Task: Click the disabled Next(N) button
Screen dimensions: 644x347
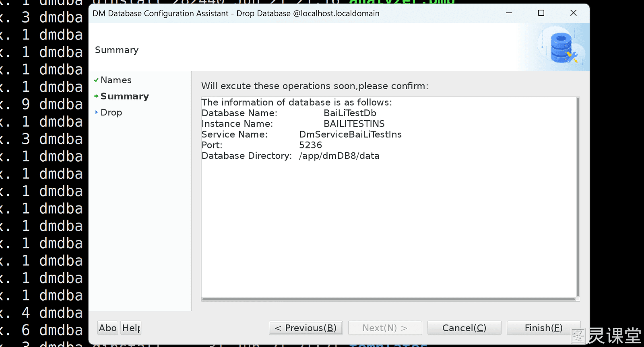Action: (x=385, y=328)
